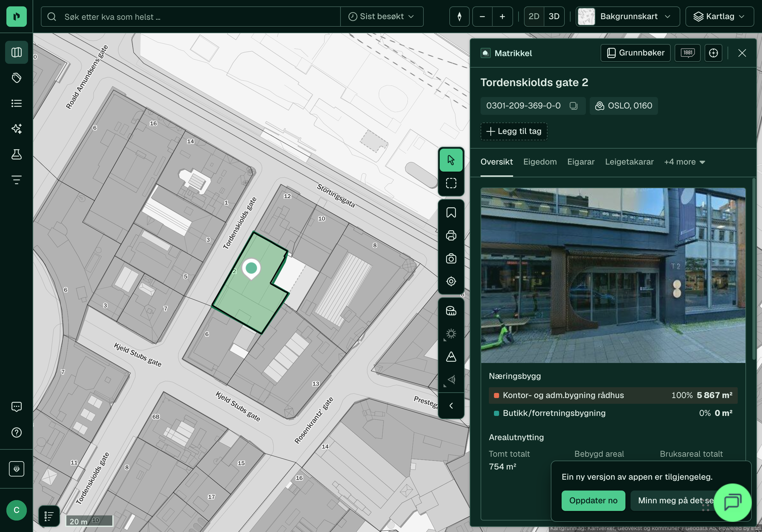The image size is (762, 532).
Task: Open the AI sparkle sidebar icon
Action: [16, 129]
